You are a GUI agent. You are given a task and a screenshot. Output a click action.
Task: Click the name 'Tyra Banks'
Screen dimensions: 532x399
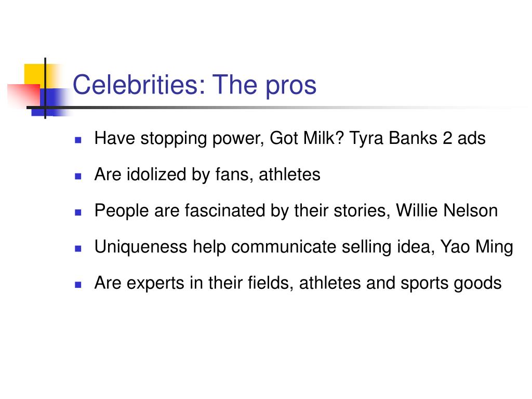click(x=393, y=138)
